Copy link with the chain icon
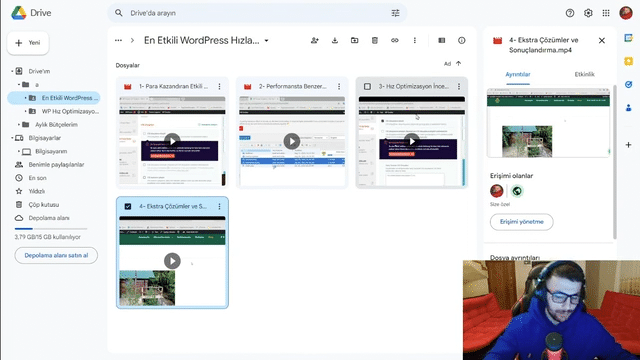Viewport: 640px width, 360px height. (x=395, y=40)
